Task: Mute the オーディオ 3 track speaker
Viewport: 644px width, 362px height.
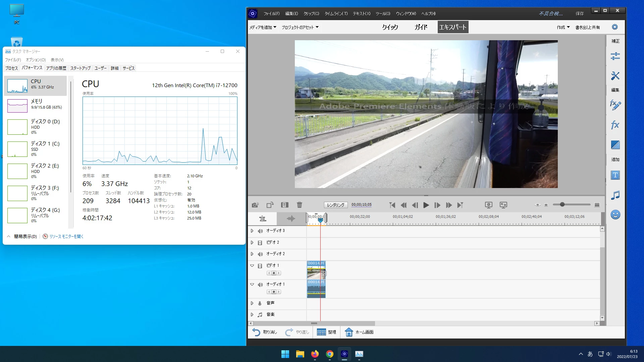Action: tap(260, 231)
